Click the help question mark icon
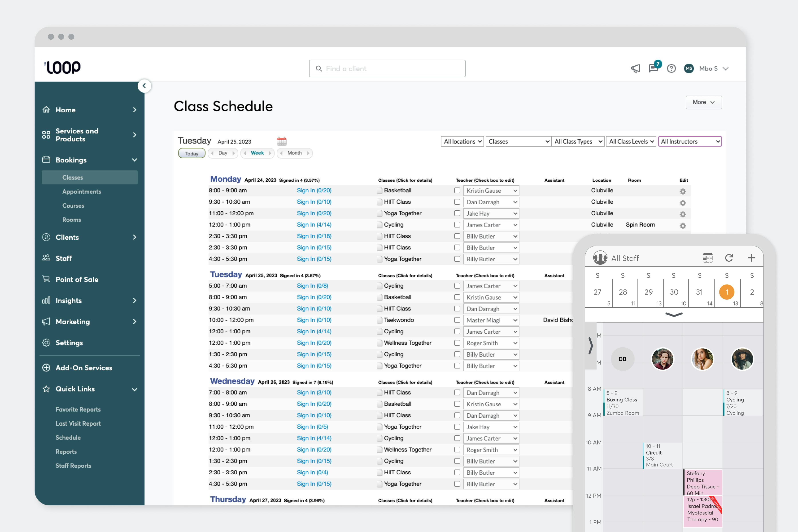This screenshot has height=532, width=798. click(671, 68)
